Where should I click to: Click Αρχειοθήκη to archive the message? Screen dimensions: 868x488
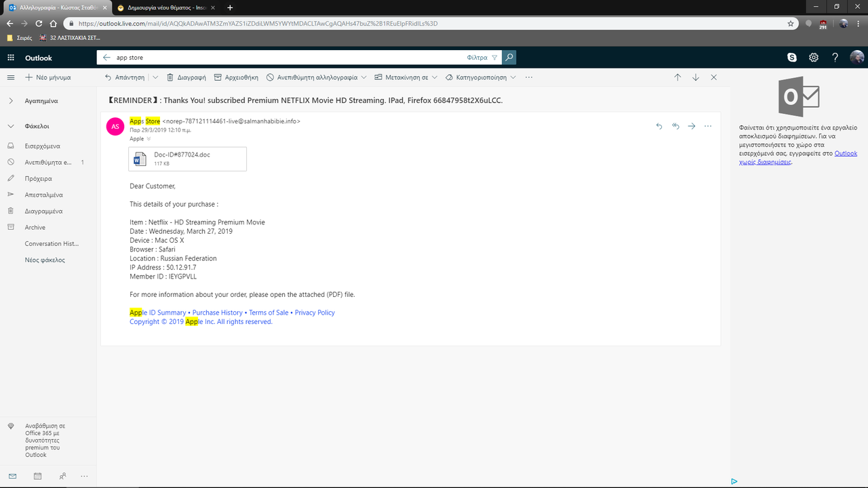236,77
